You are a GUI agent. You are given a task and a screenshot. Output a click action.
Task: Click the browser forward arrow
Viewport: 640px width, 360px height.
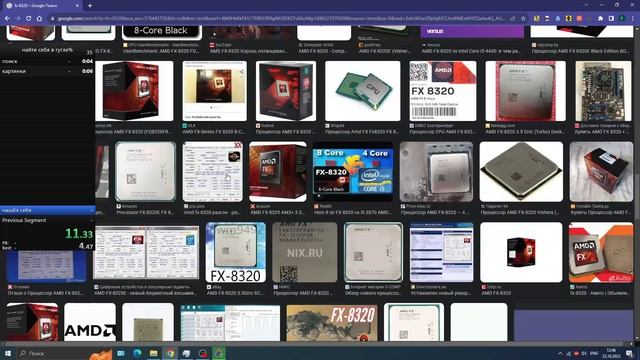(x=18, y=18)
